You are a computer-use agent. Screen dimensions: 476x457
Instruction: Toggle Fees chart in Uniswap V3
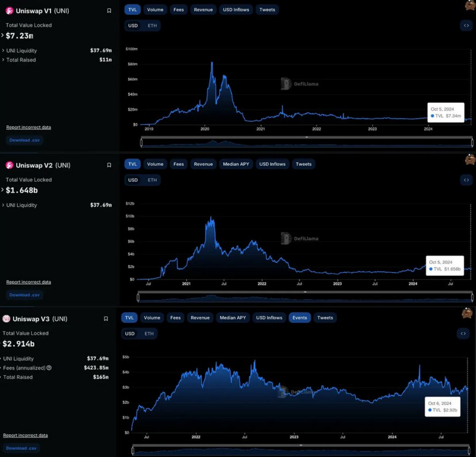pyautogui.click(x=175, y=318)
